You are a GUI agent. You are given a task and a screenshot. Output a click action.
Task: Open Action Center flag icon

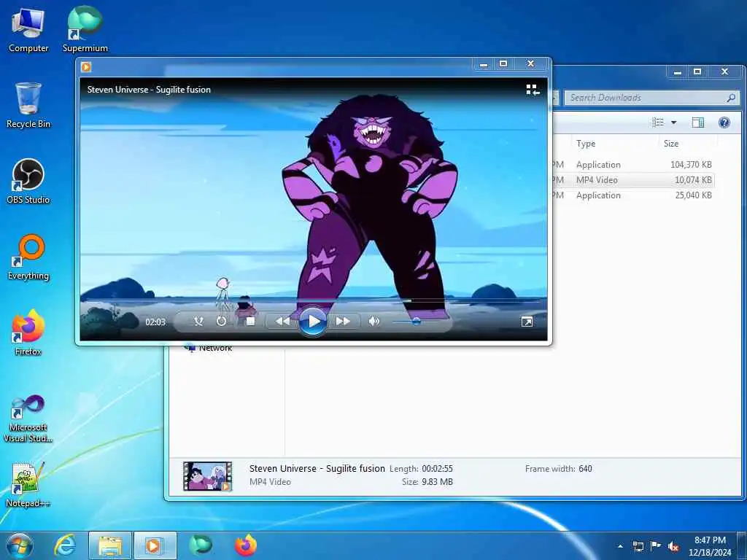pos(656,545)
